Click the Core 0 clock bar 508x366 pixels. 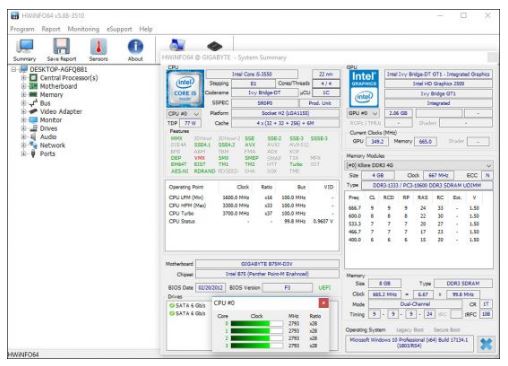coord(256,323)
